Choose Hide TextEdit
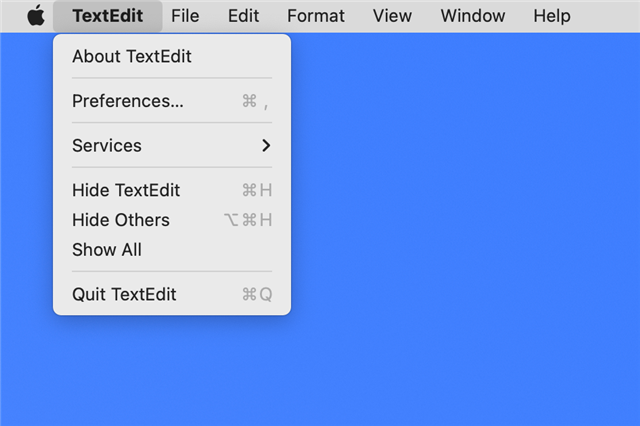The height and width of the screenshot is (426, 640). point(172,190)
